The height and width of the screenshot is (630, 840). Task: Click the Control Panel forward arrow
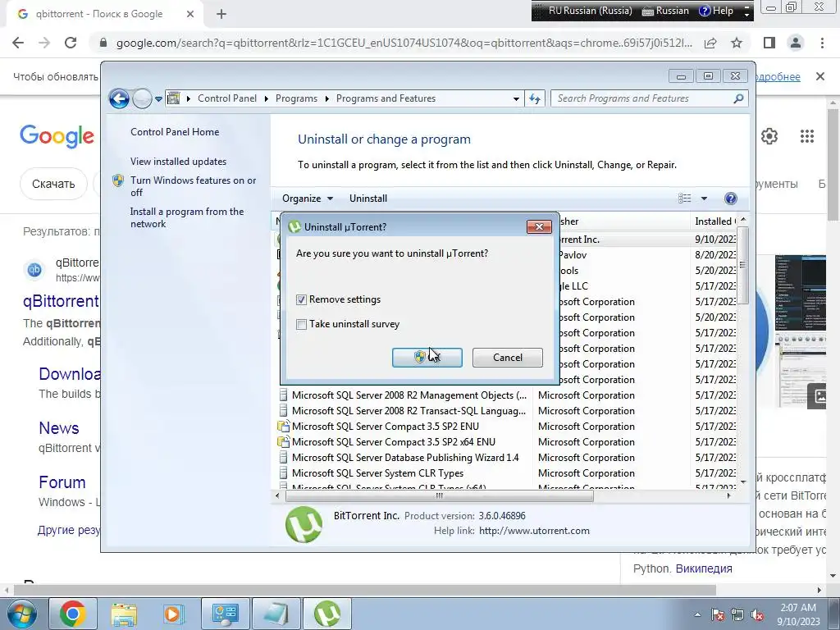[x=142, y=98]
